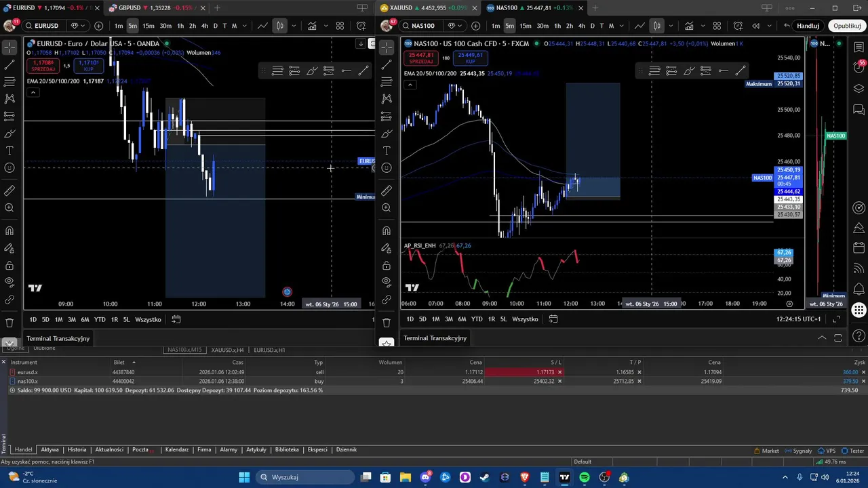
Task: Remove drawings with trash icon in EURUSD window
Action: (x=9, y=323)
